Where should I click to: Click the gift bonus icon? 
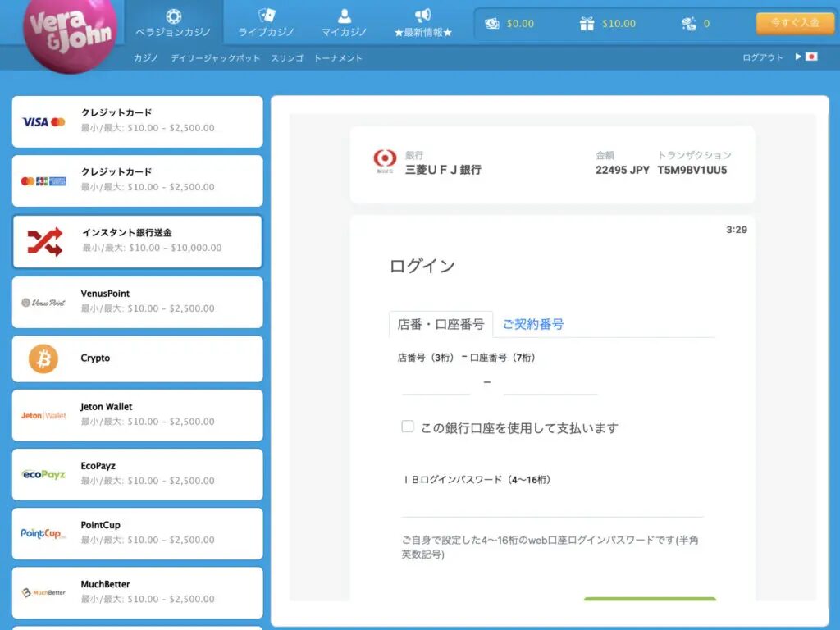587,24
